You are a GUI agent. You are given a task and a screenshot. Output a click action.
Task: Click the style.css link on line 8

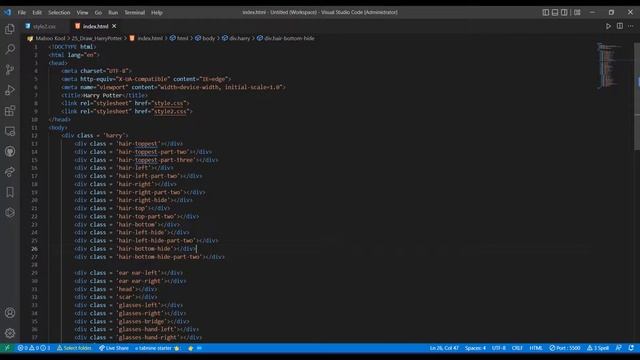(x=169, y=103)
